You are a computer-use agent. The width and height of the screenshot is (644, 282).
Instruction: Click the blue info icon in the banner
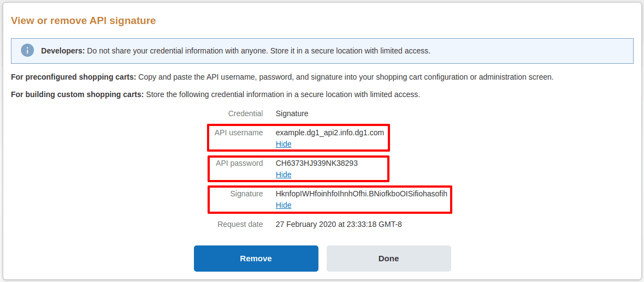click(x=27, y=51)
